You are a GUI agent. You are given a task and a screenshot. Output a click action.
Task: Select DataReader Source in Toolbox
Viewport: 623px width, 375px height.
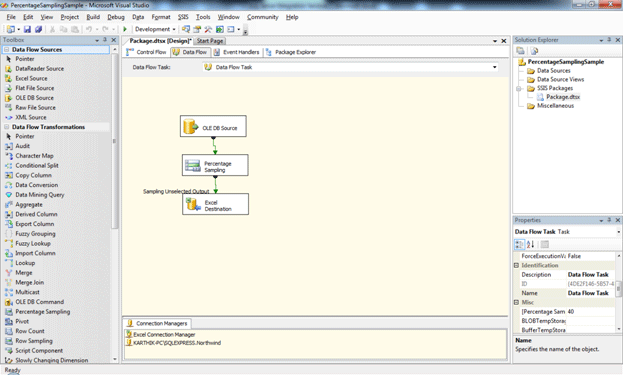point(39,69)
